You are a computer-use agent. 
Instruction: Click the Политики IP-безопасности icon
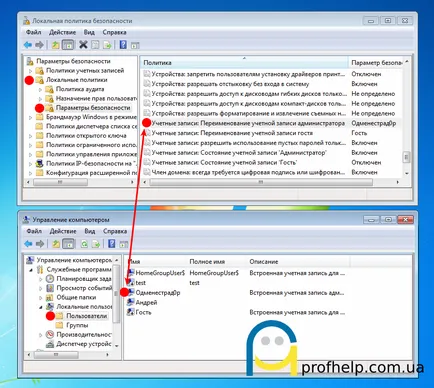[40, 163]
